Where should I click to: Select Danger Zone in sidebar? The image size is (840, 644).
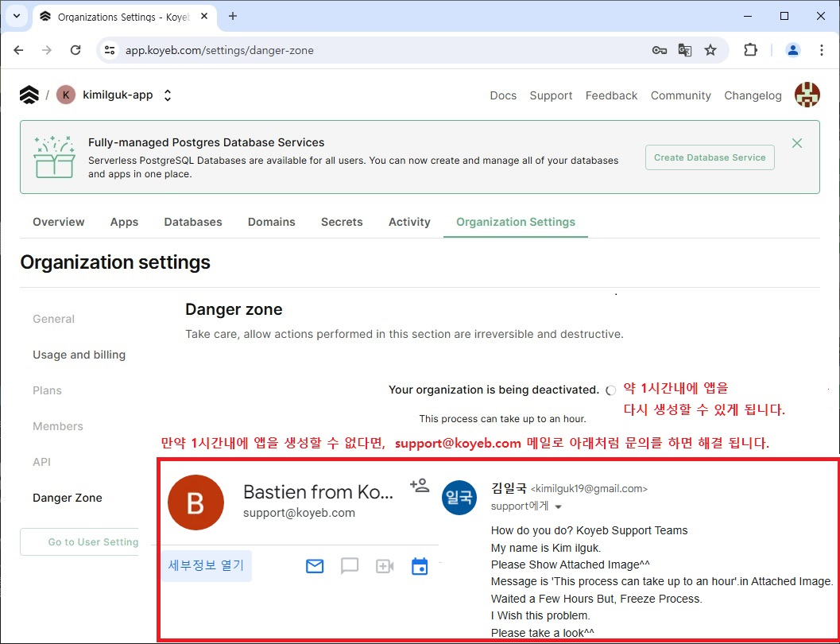[x=67, y=498]
